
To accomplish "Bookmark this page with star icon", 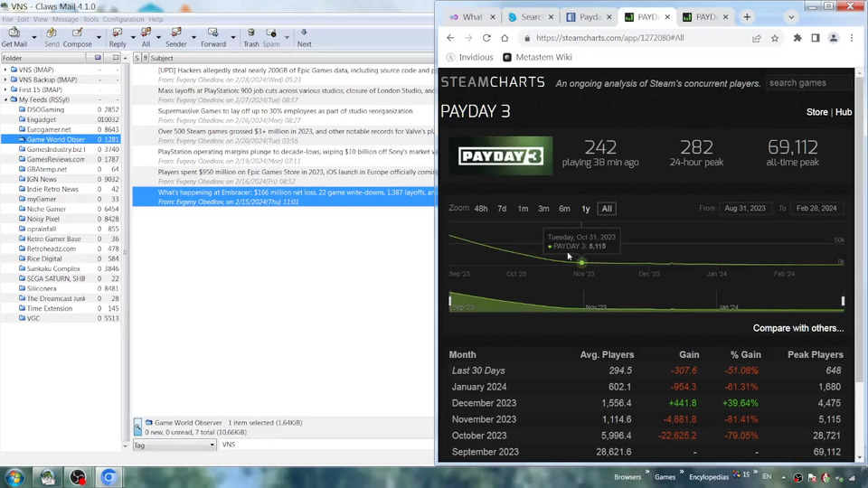I will point(775,38).
